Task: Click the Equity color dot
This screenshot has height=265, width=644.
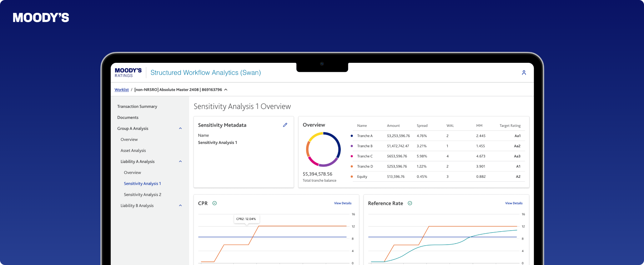Action: point(352,177)
